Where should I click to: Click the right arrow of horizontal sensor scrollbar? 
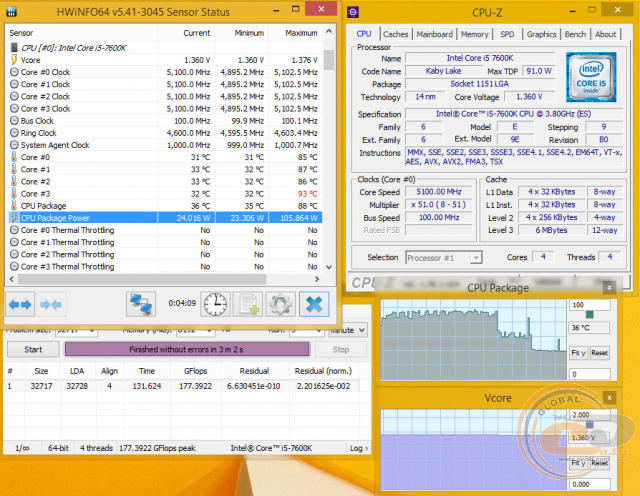pyautogui.click(x=317, y=279)
